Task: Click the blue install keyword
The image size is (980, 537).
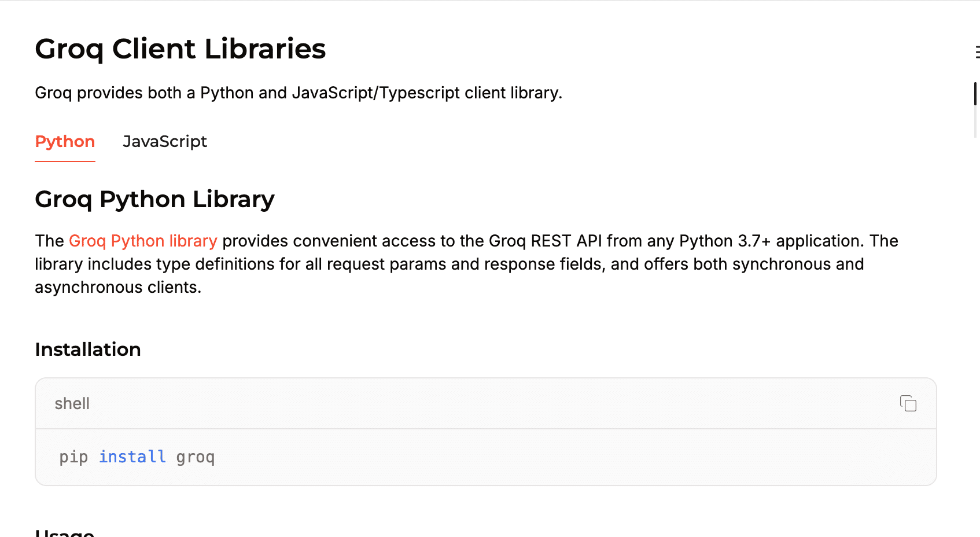Action: 132,457
